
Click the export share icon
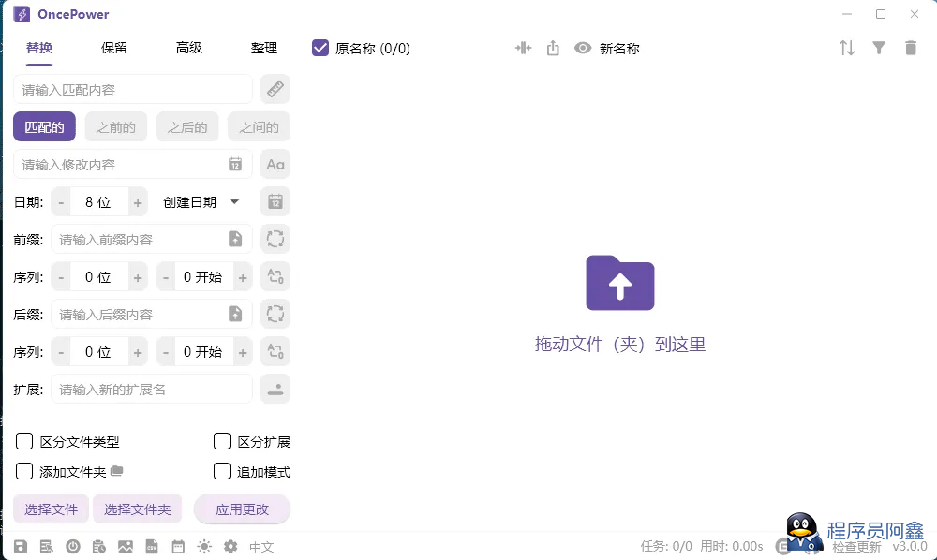click(x=553, y=48)
